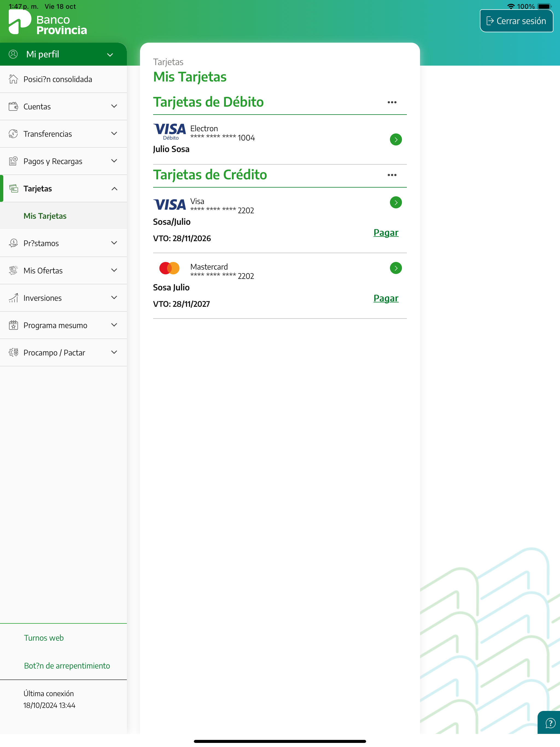Viewport: 560px width, 747px height.
Task: Open the Inversiones menu item
Action: pos(43,298)
